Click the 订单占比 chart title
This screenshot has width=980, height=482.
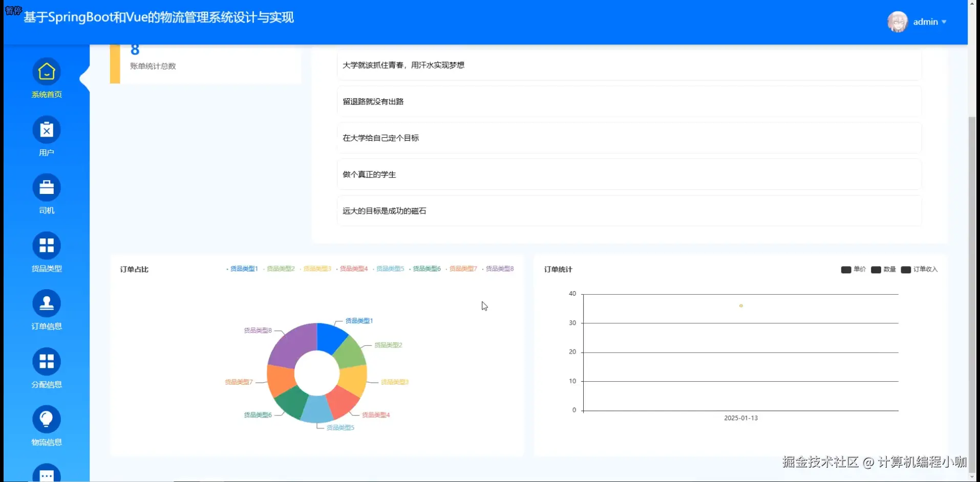pyautogui.click(x=134, y=270)
